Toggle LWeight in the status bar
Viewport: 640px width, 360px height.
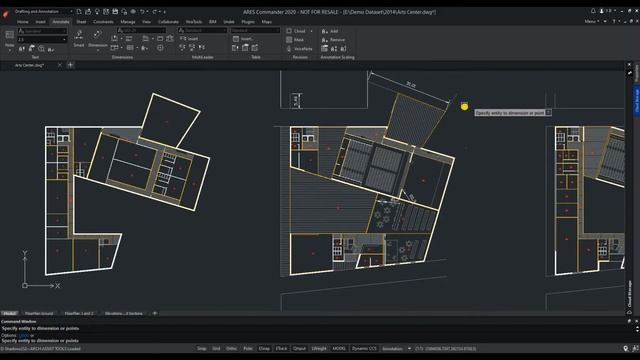pyautogui.click(x=319, y=349)
